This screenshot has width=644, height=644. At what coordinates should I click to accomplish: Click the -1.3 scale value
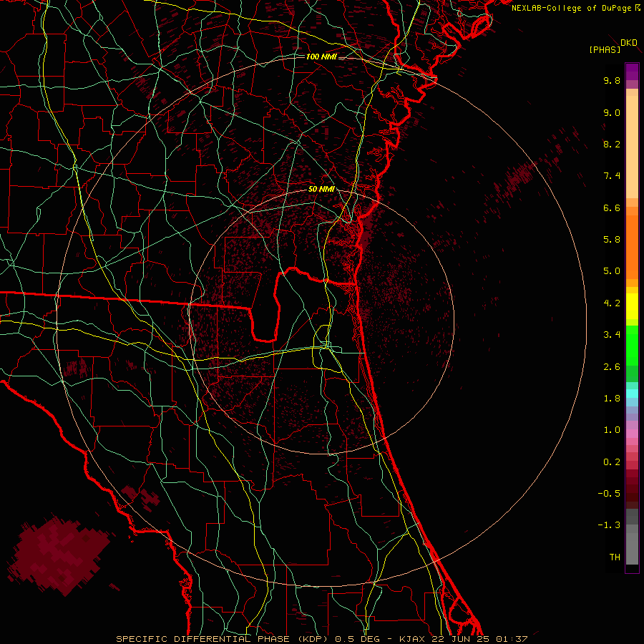click(x=609, y=525)
